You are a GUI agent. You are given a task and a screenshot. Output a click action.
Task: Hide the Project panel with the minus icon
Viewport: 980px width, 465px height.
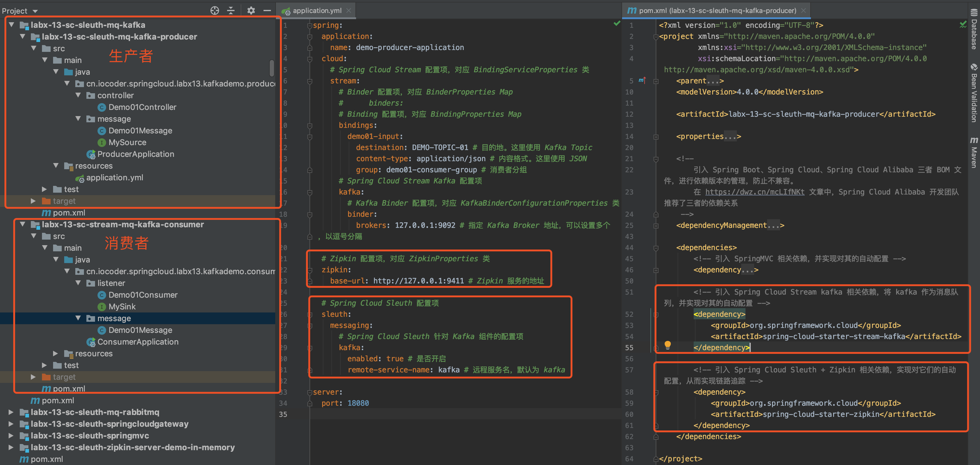click(267, 11)
